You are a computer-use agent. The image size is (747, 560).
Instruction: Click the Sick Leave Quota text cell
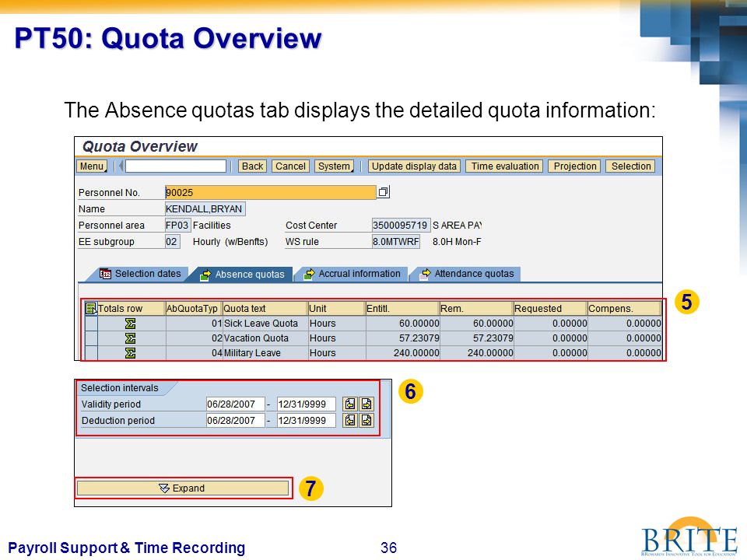(x=265, y=324)
